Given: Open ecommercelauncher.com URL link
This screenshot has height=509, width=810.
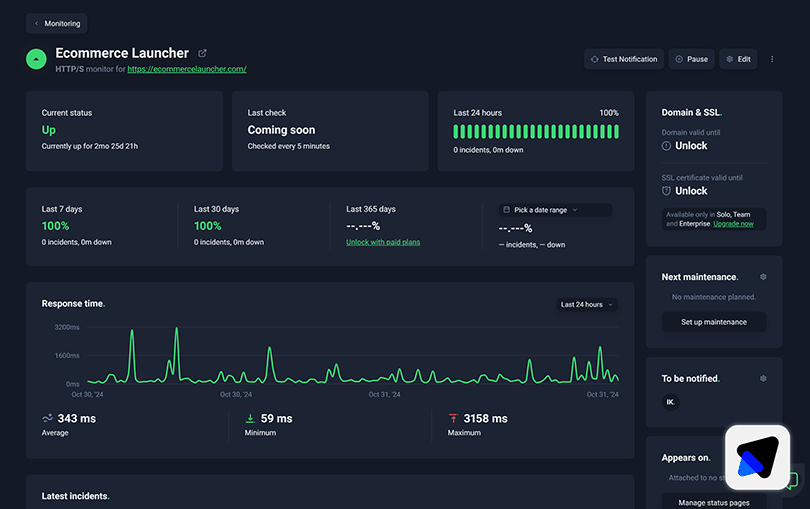Looking at the screenshot, I should (187, 69).
